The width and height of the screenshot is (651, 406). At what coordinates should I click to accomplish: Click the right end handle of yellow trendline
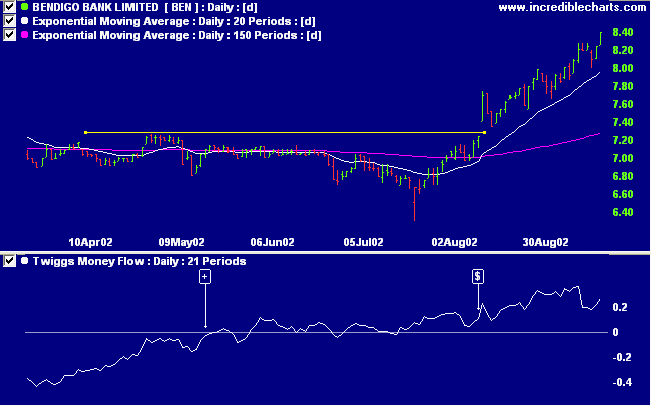coord(485,133)
